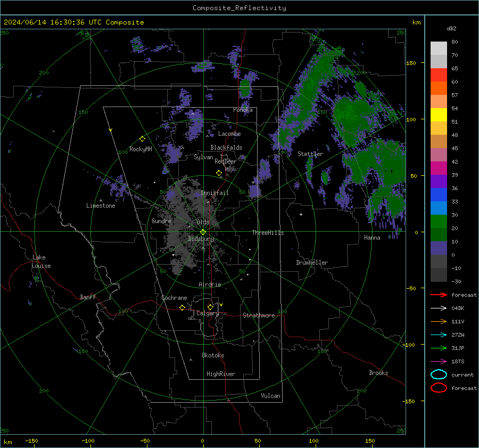
Task: Click the Calgary map label
Action: (208, 313)
